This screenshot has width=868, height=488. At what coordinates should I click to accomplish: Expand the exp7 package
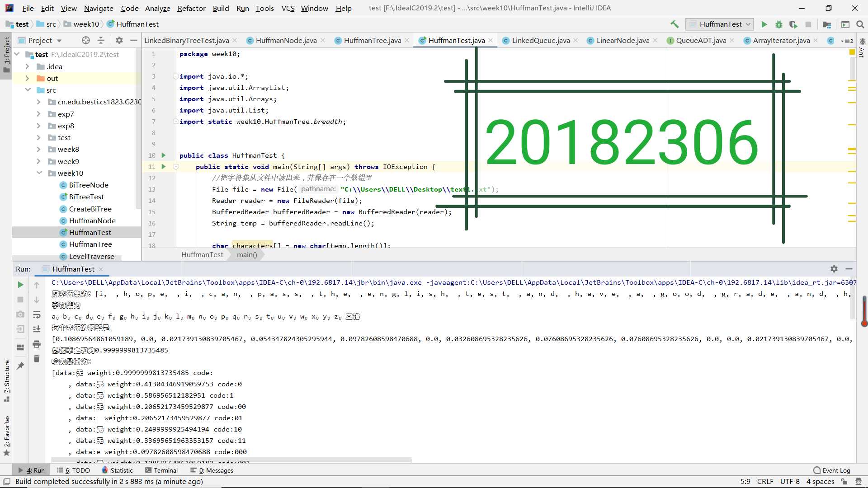[39, 114]
